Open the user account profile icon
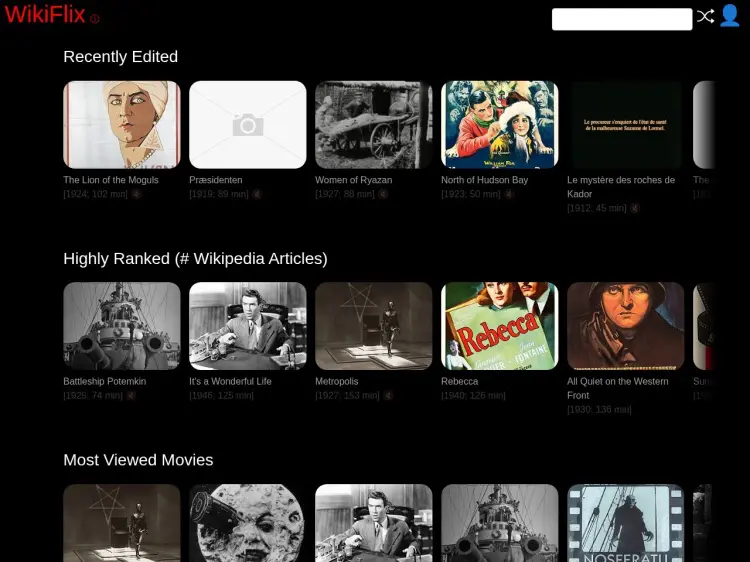 729,15
